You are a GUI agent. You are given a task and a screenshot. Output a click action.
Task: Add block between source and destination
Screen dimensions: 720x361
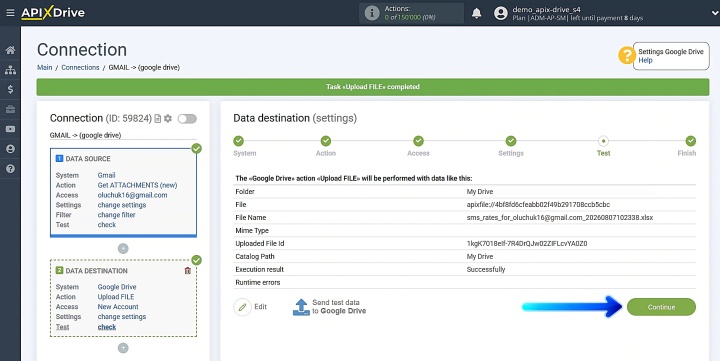[x=123, y=248]
